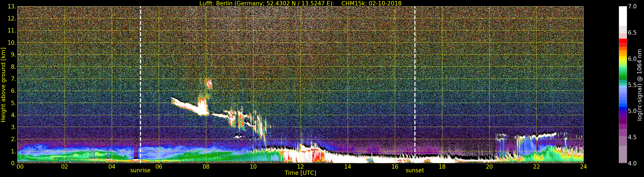
Task: Click the '8.' height axis tick label
Action: (14, 67)
